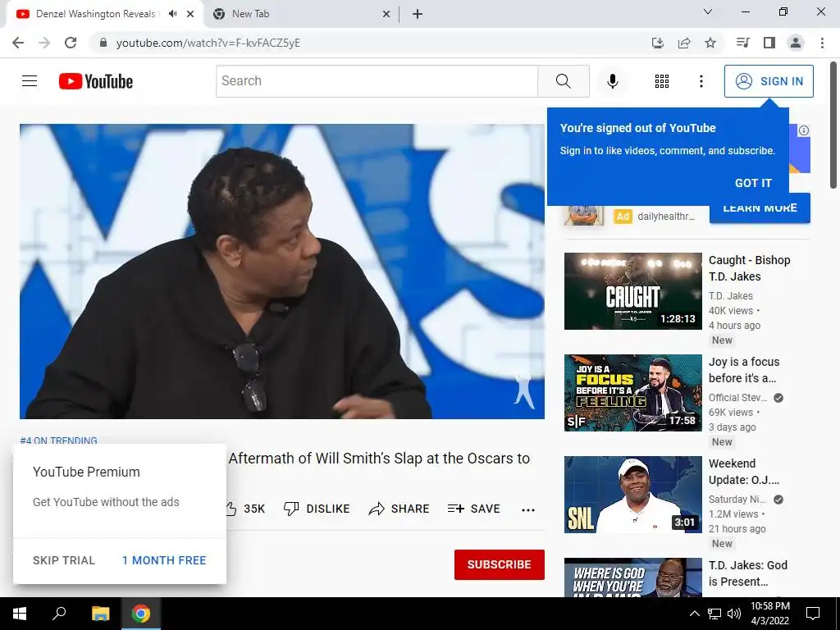Go forward in browser
The width and height of the screenshot is (840, 630).
(x=44, y=43)
